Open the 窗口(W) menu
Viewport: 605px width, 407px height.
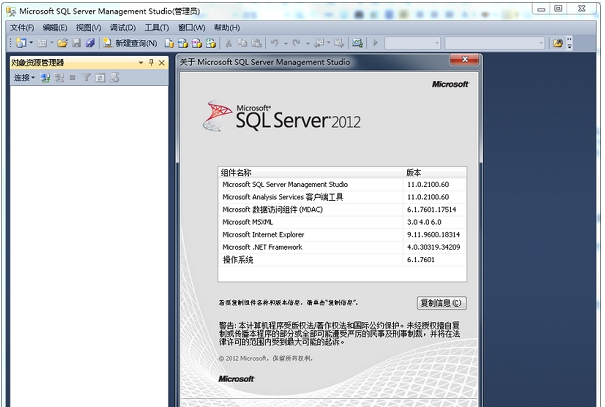pos(191,27)
